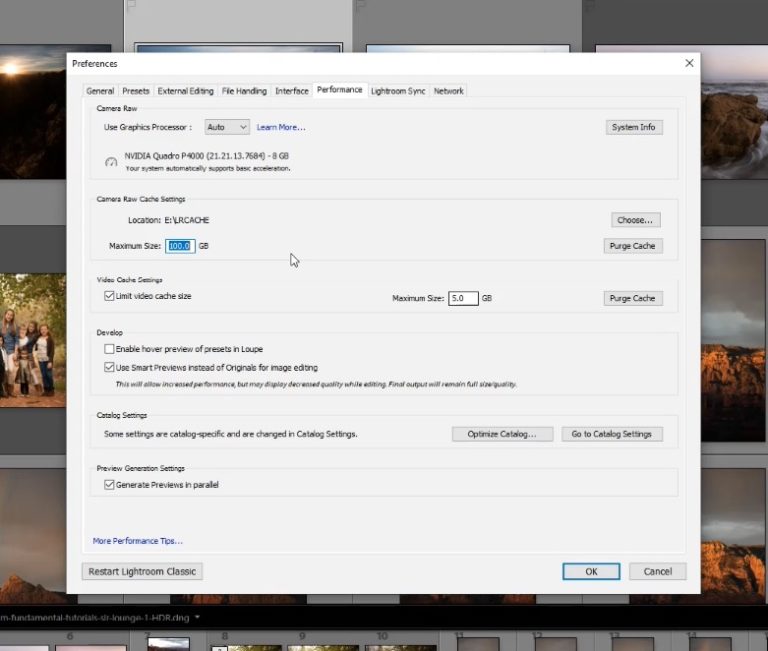Open More Performance Tips link
The height and width of the screenshot is (651, 768).
coord(138,541)
